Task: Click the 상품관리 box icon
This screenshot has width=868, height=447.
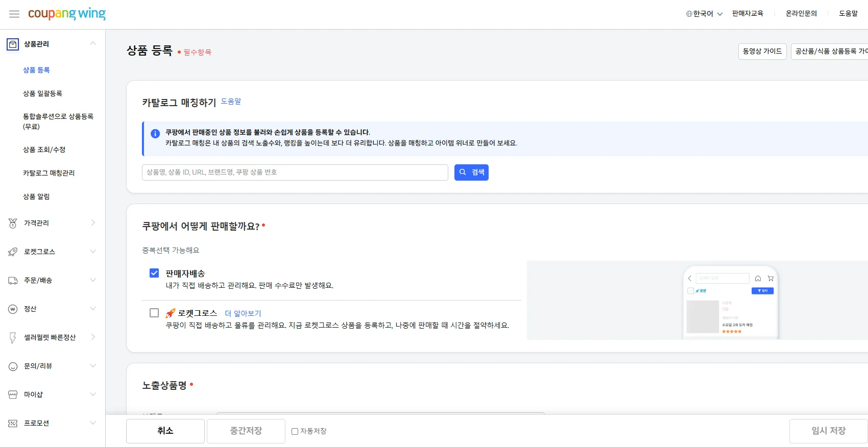Action: 13,44
